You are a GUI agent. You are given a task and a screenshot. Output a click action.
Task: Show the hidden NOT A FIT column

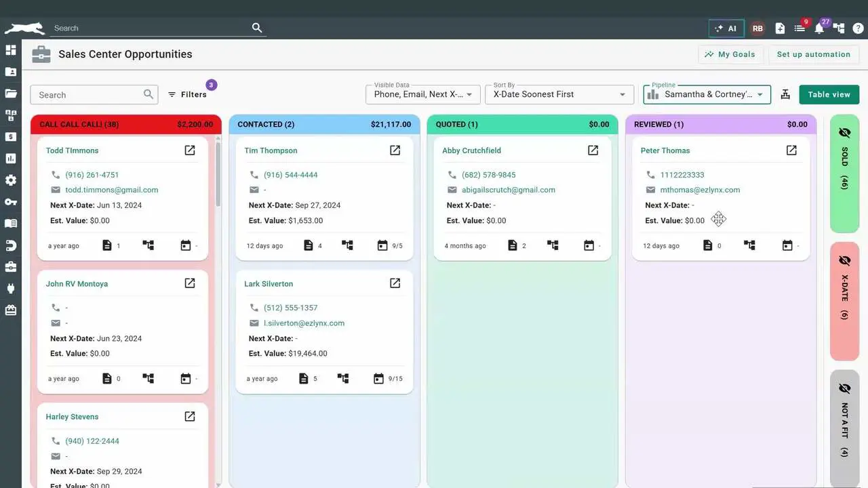tap(844, 388)
